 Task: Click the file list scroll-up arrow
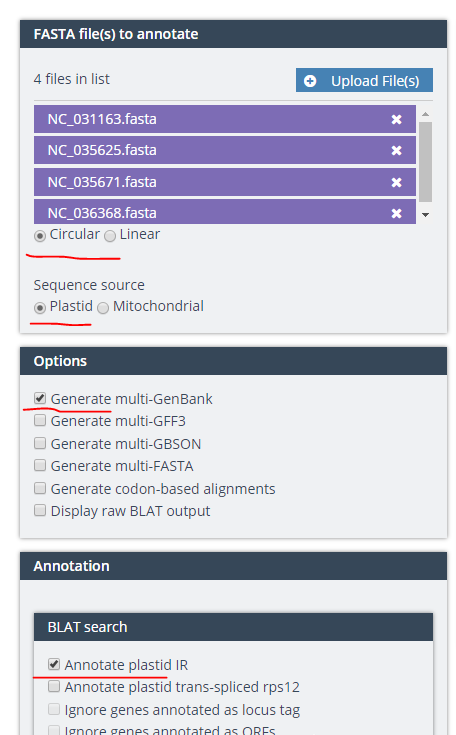pos(426,114)
